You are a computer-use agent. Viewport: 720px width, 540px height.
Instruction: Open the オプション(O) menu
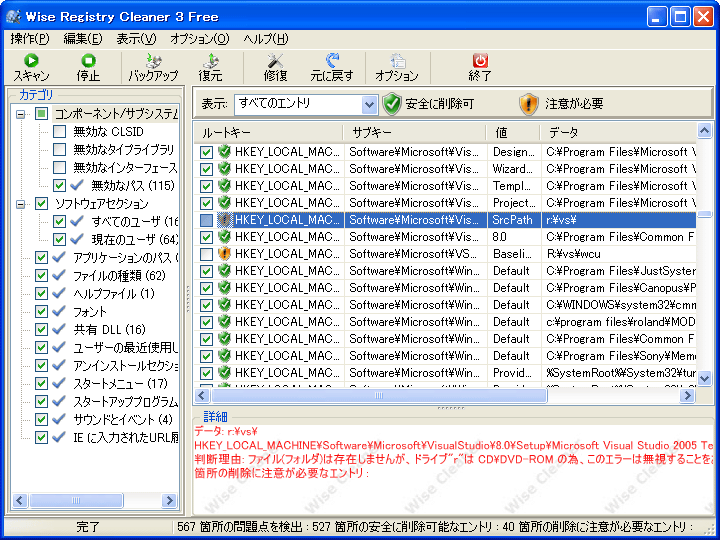pos(199,39)
